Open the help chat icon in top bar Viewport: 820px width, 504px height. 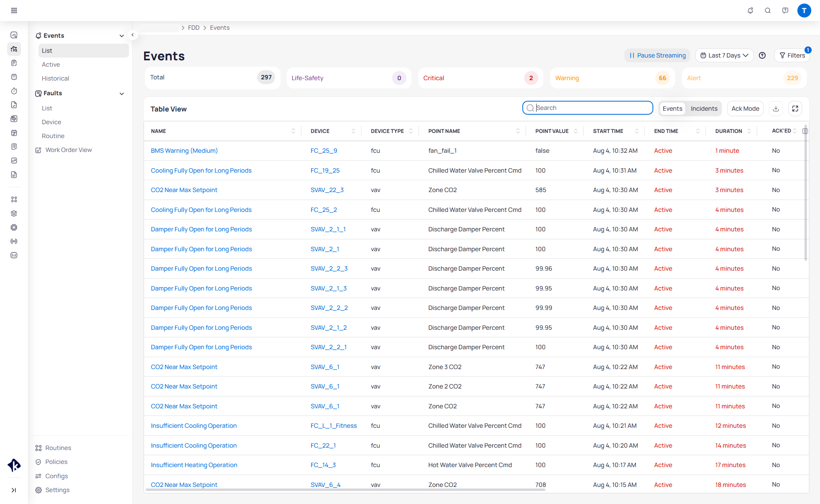point(785,10)
